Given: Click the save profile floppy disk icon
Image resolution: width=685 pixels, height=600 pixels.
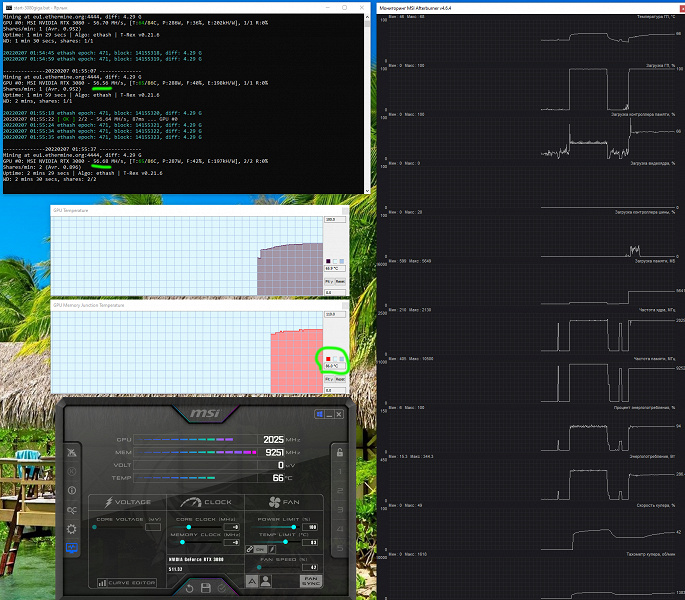Looking at the screenshot, I should [206, 588].
